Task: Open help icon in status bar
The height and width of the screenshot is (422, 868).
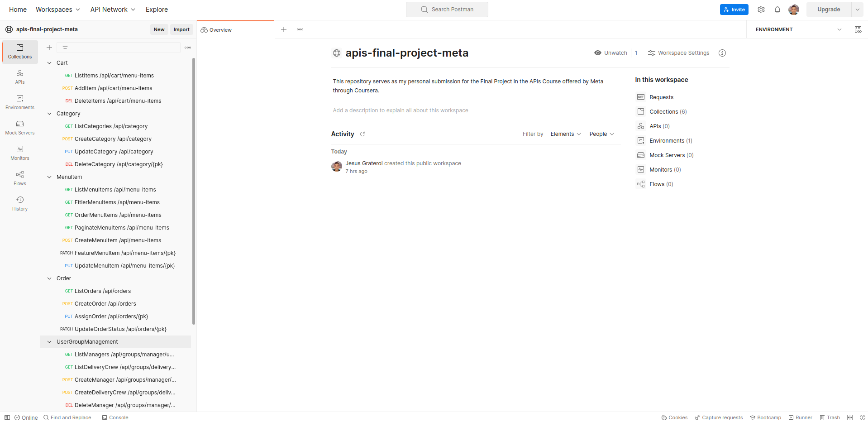Action: [862, 417]
